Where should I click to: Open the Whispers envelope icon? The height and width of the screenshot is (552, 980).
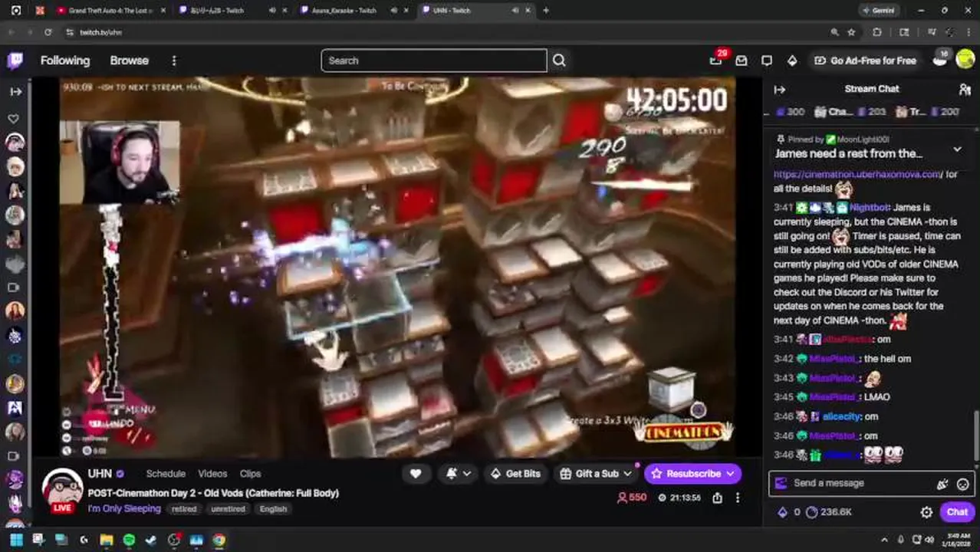tap(742, 61)
